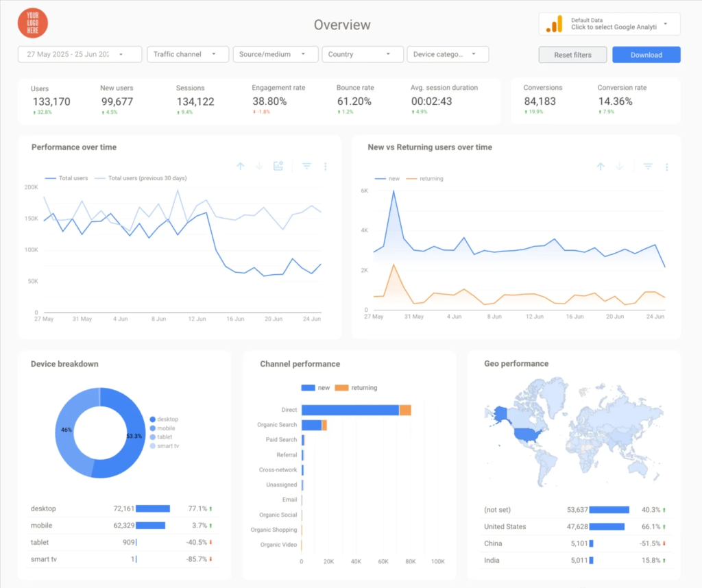Click green up arrow next to United States 66.1%
The image size is (702, 588).
point(664,527)
